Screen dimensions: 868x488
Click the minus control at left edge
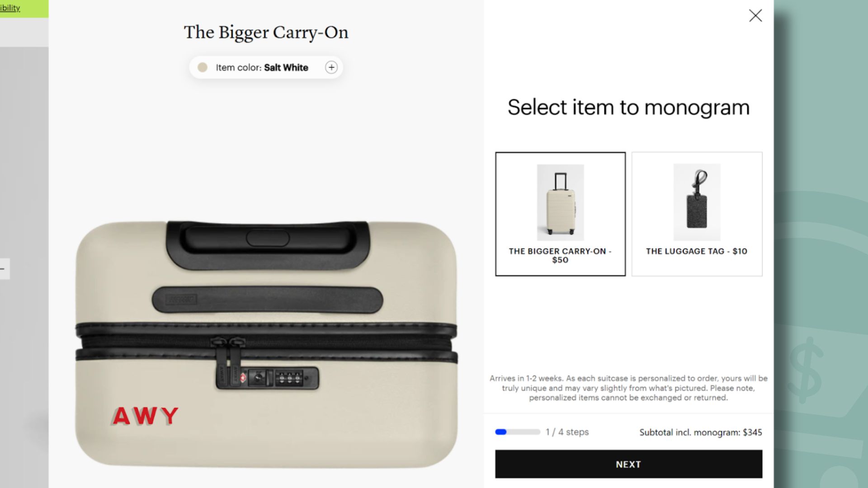click(4, 269)
